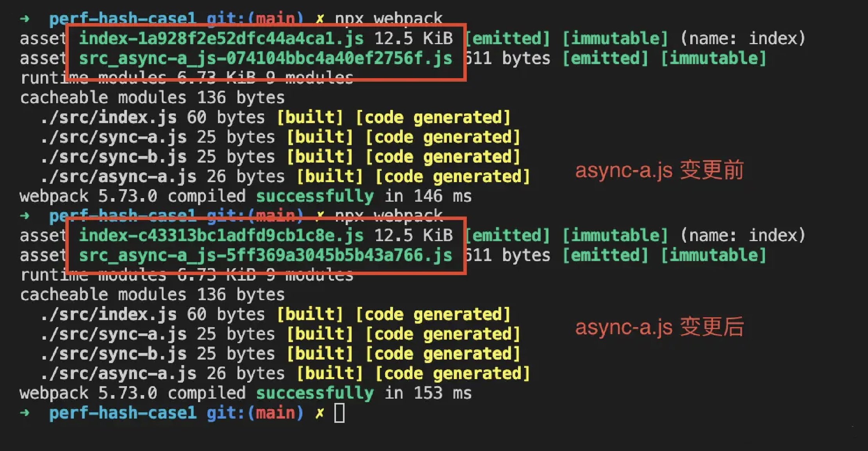Click the green arrow of the last prompt
The image size is (868, 451).
[25, 413]
